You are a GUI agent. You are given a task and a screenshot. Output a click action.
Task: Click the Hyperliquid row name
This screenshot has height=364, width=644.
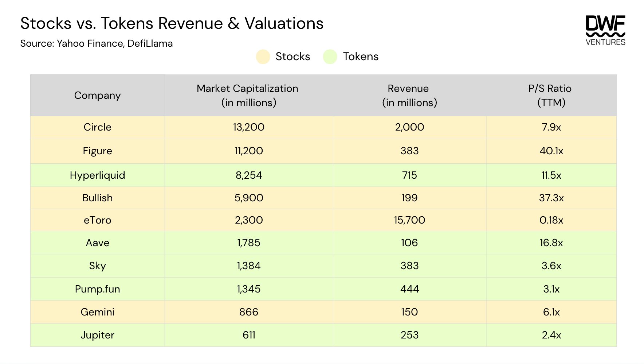coord(97,175)
